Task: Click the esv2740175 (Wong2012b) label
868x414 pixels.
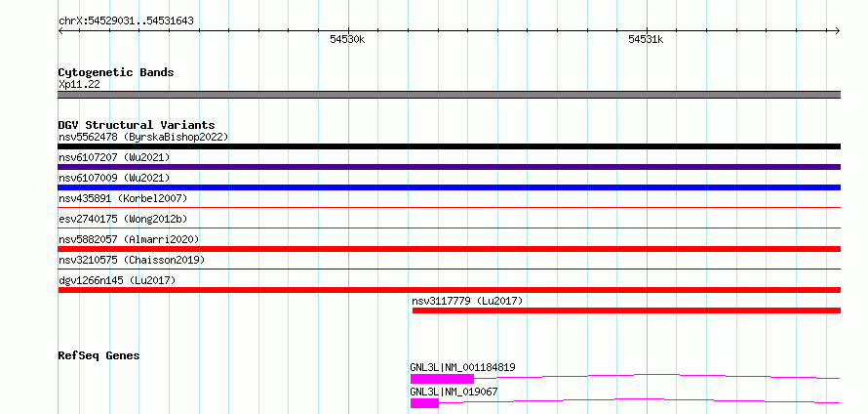Action: (123, 219)
